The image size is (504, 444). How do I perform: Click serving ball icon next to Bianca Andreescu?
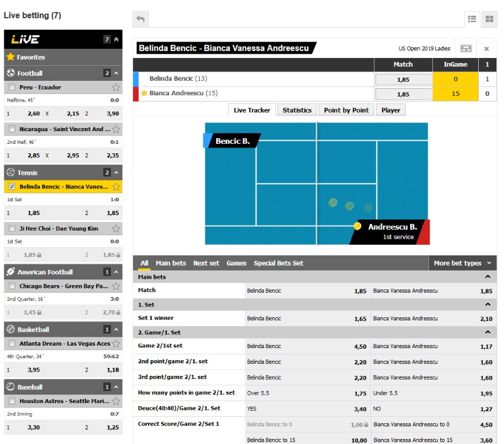144,93
